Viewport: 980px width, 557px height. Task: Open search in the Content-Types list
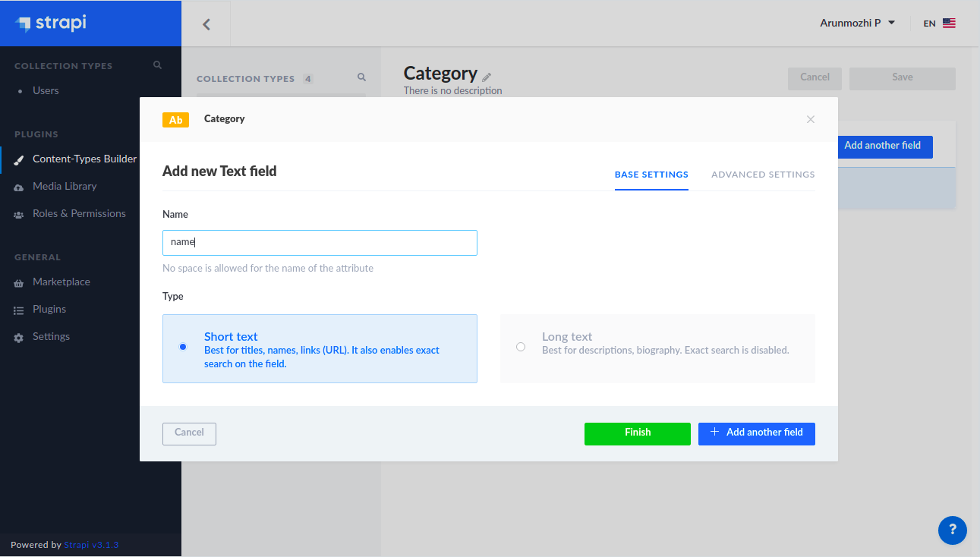tap(362, 77)
